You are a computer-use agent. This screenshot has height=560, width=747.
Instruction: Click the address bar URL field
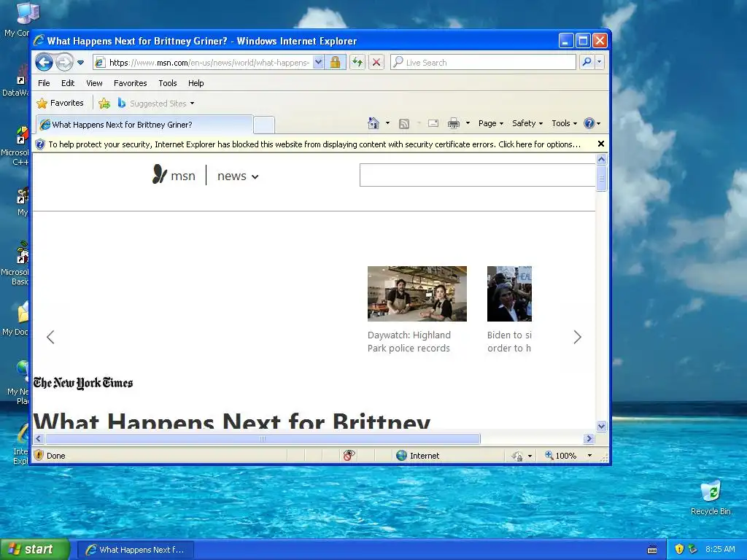[209, 63]
